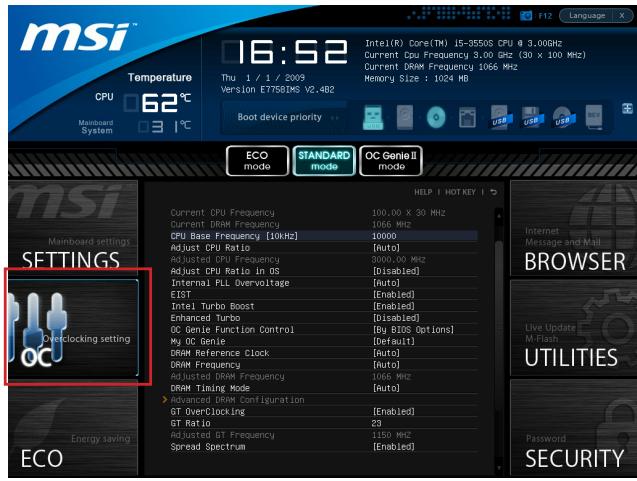Open DRAM Reference Clock [Auto] option

coord(386,353)
